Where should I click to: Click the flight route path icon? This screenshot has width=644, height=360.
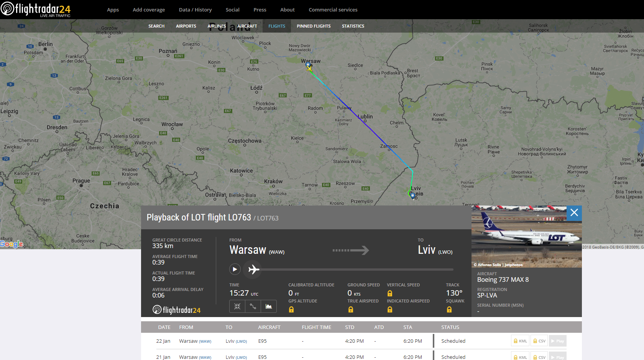point(253,306)
